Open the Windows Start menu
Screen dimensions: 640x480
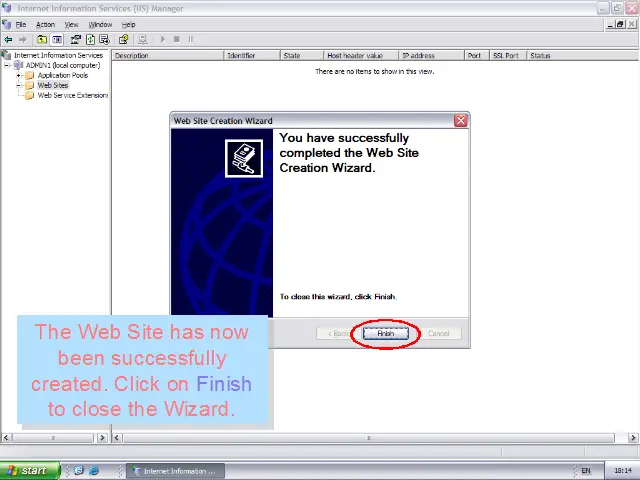click(30, 471)
